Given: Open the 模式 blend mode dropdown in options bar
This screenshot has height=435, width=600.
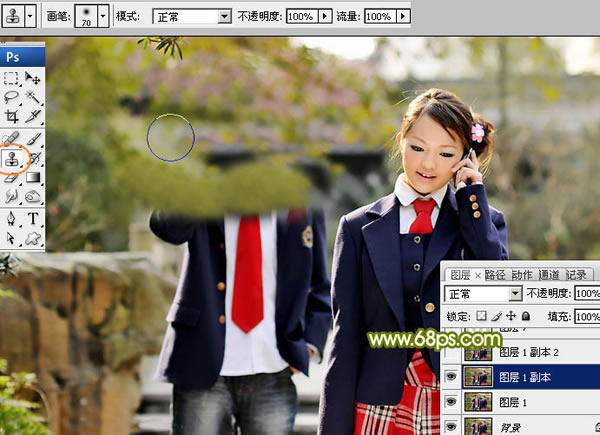Looking at the screenshot, I should point(224,17).
